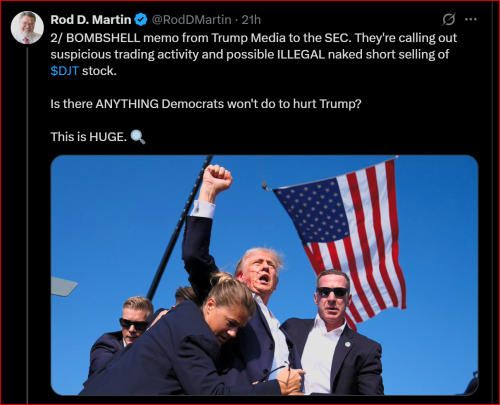The width and height of the screenshot is (500, 405).
Task: Open the $DJT cashtag link
Action: coord(65,71)
